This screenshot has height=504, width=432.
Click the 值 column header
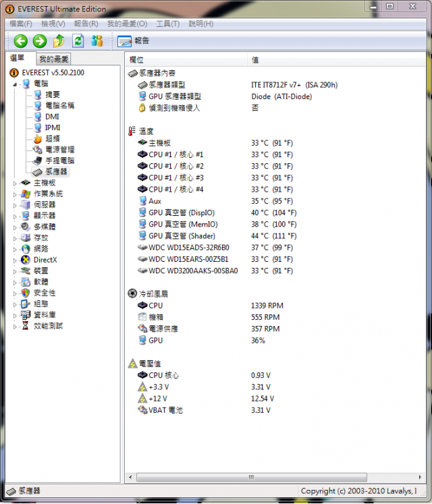[x=336, y=60]
